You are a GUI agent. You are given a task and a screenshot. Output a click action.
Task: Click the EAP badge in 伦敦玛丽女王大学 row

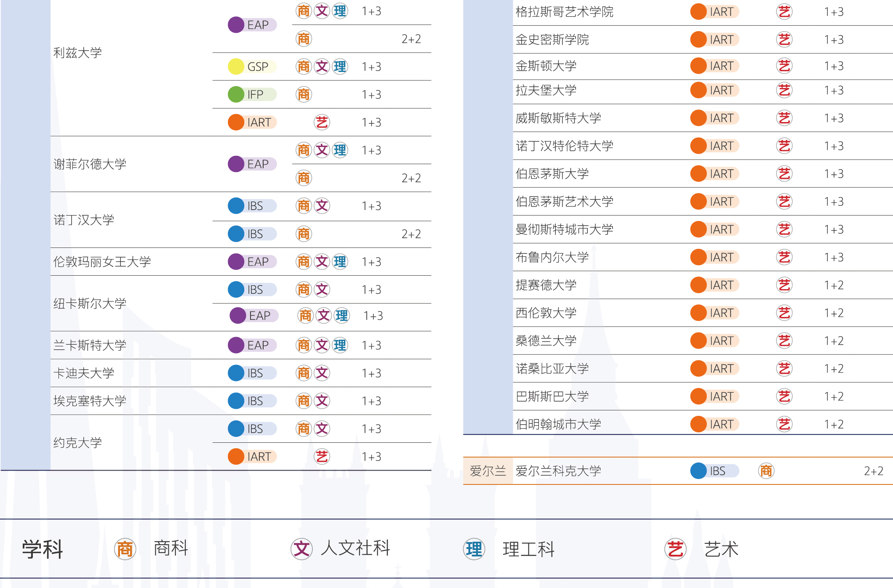click(x=252, y=261)
